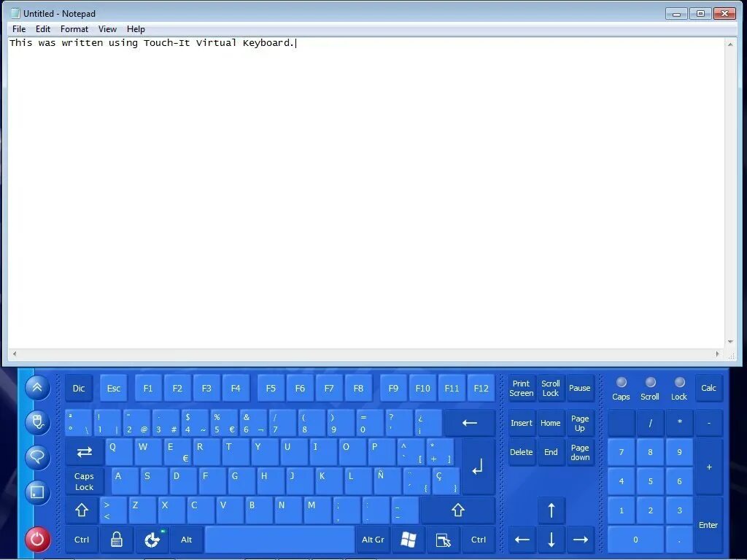Tap the Home key
747x560 pixels.
coord(550,422)
